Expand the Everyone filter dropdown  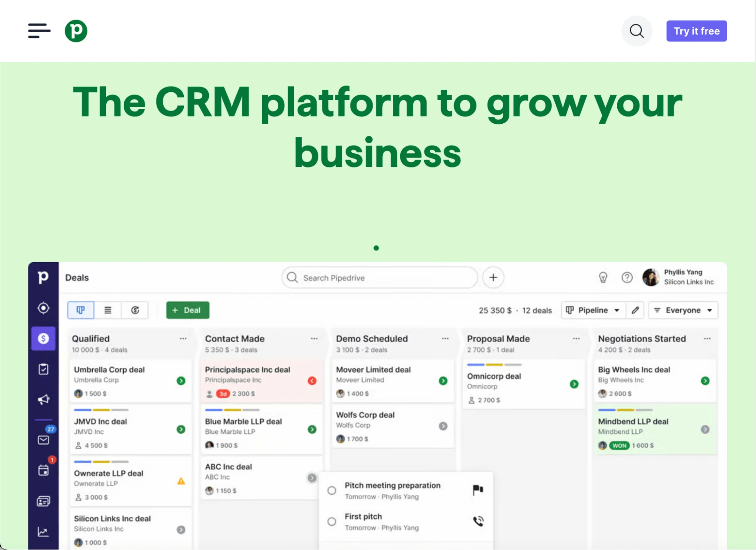coord(683,310)
